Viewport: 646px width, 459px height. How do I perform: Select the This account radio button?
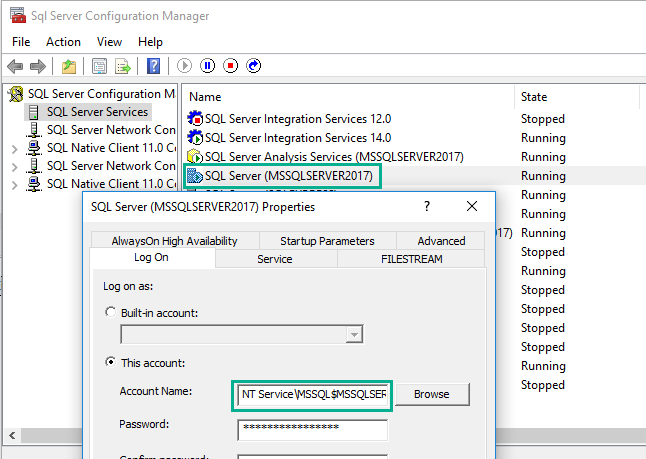pyautogui.click(x=111, y=363)
